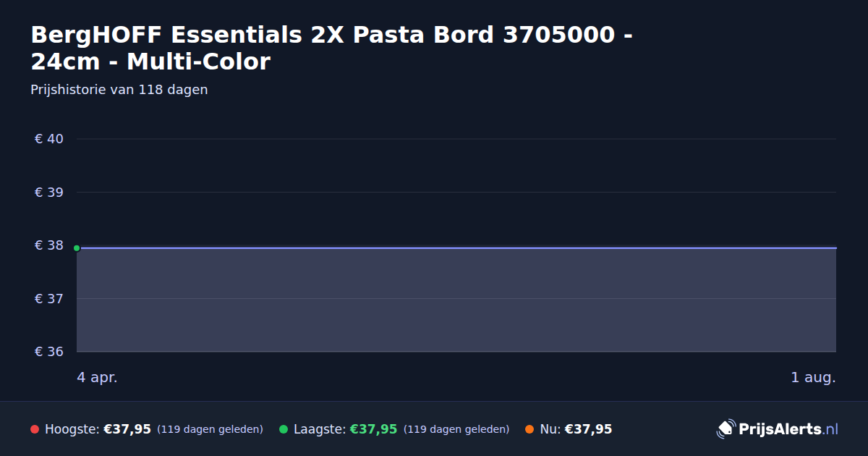The image size is (868, 456).
Task: Click the Hoogste price value €37,95
Action: pyautogui.click(x=127, y=429)
